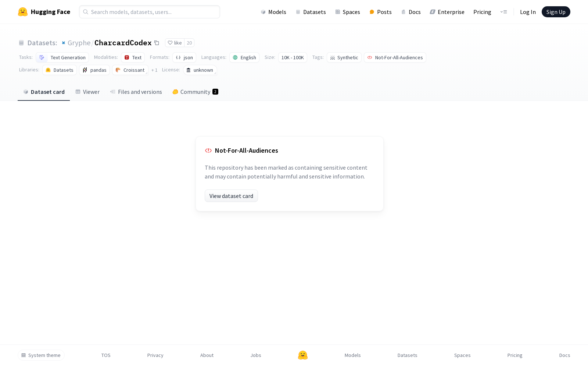Copy dataset name with the copy icon

tap(157, 43)
